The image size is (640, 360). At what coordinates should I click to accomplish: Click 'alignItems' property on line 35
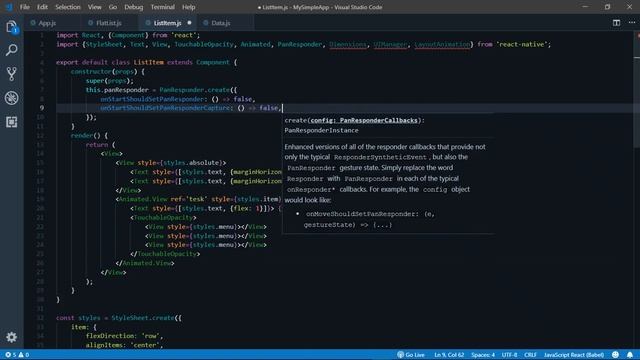(104, 345)
